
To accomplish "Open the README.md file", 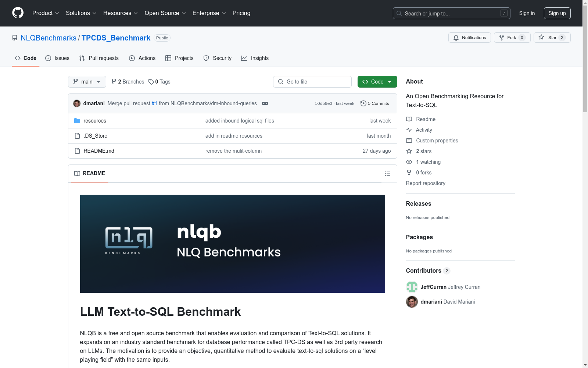I will (99, 151).
